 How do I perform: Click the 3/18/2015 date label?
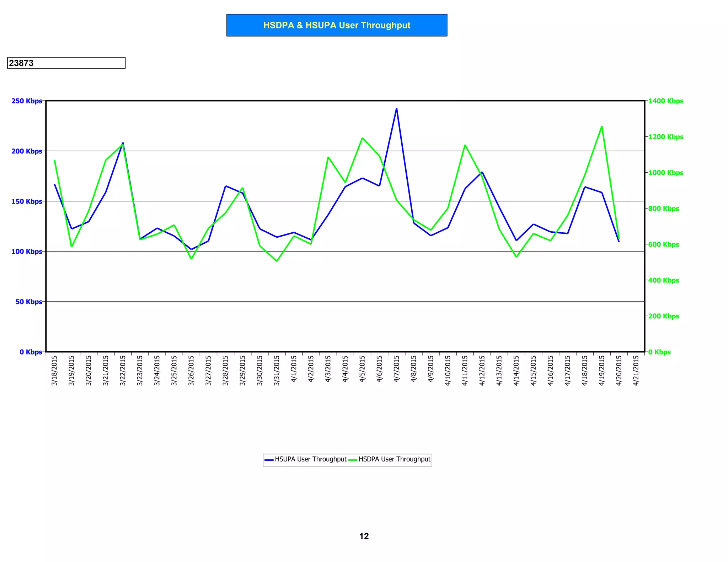pos(54,371)
